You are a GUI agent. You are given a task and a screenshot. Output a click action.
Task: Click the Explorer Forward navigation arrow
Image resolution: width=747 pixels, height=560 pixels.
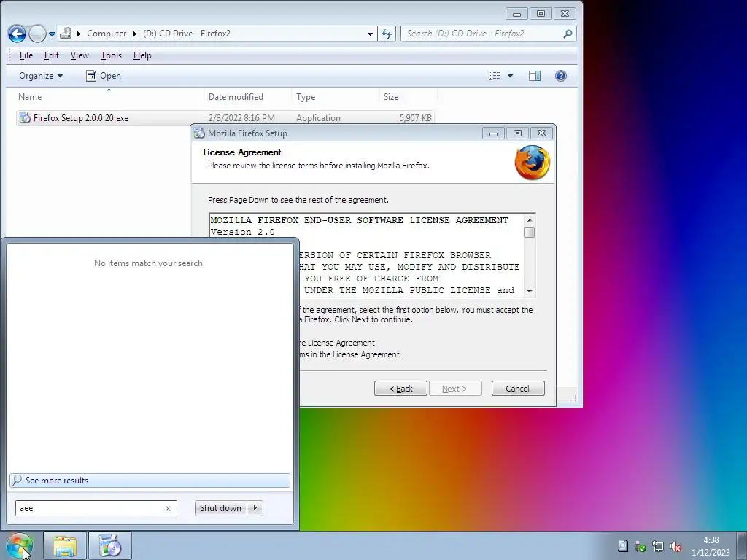(37, 34)
